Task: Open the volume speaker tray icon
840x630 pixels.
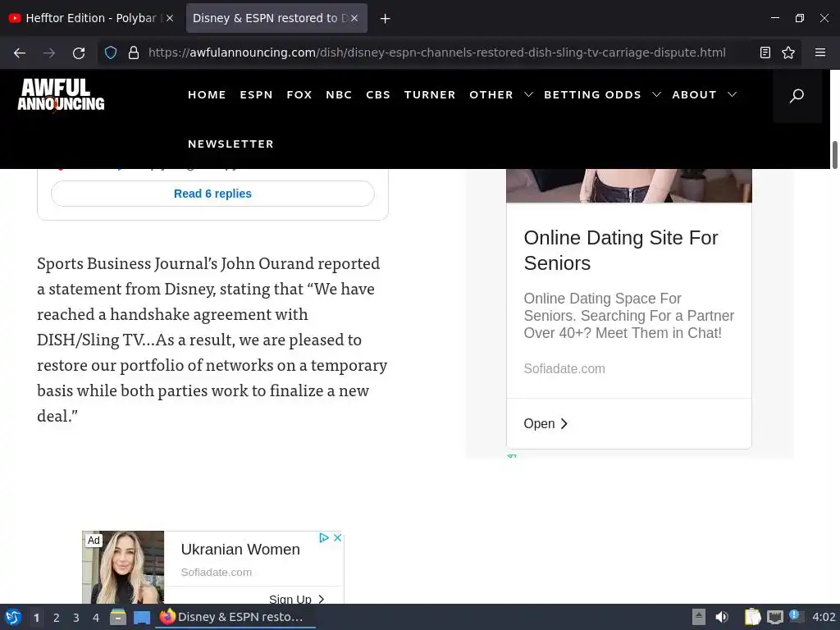Action: [722, 617]
